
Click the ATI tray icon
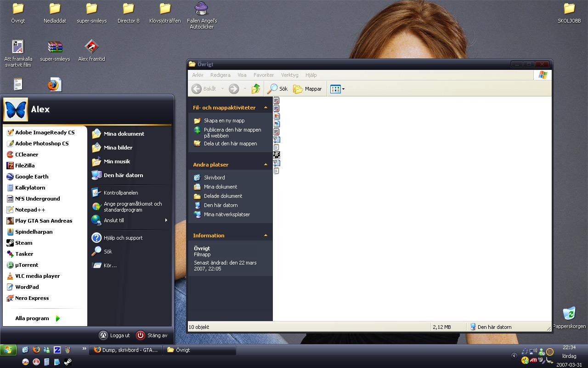pos(533,360)
